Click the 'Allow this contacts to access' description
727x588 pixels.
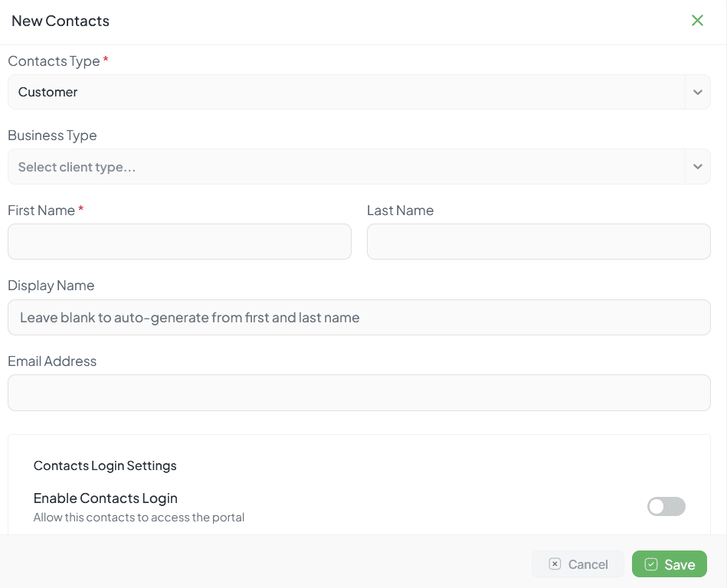(139, 518)
